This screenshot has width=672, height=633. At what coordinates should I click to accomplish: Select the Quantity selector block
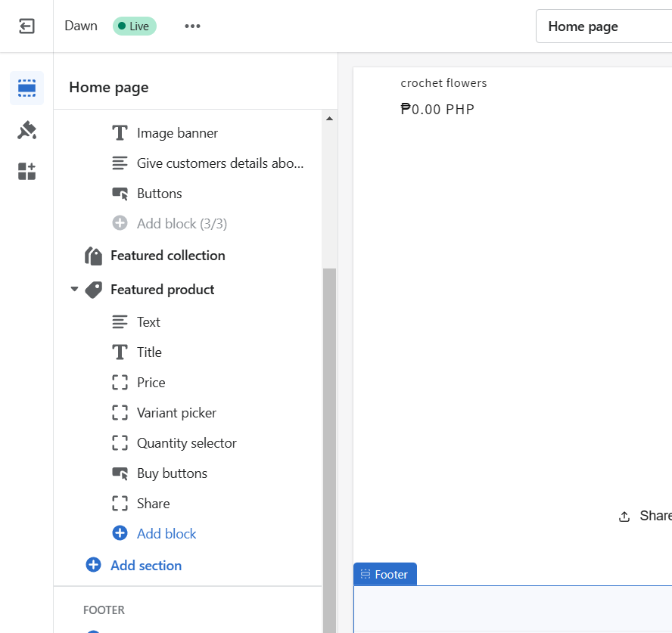tap(188, 443)
